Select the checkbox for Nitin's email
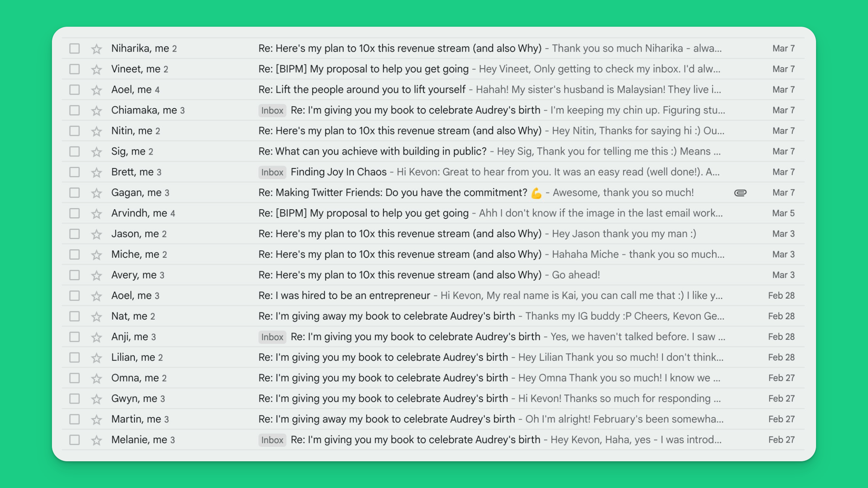This screenshot has height=488, width=868. pyautogui.click(x=74, y=131)
